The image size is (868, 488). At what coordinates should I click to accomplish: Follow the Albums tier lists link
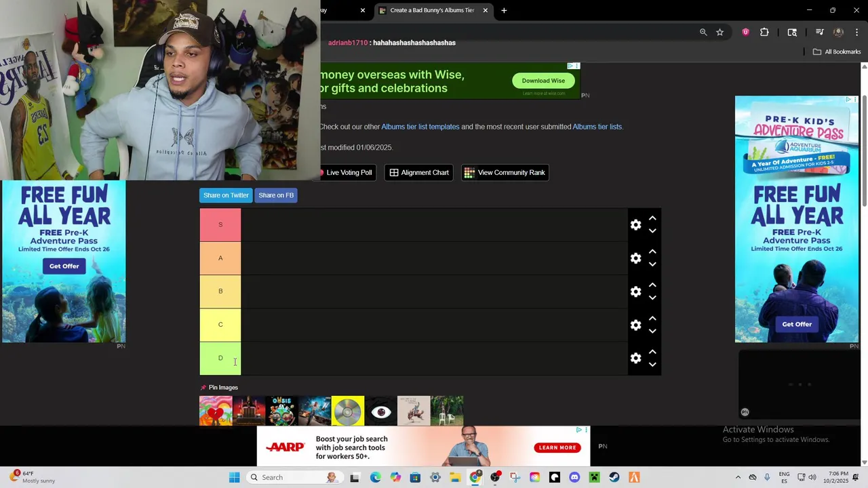point(597,127)
